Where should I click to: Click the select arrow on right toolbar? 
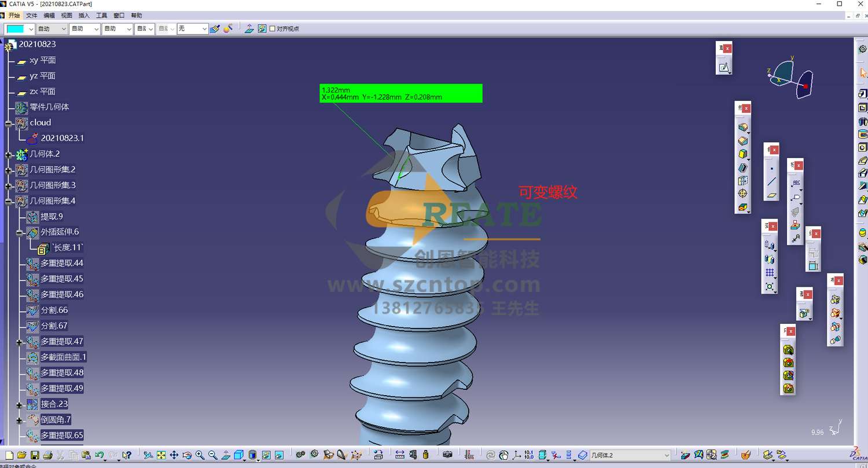click(x=862, y=73)
